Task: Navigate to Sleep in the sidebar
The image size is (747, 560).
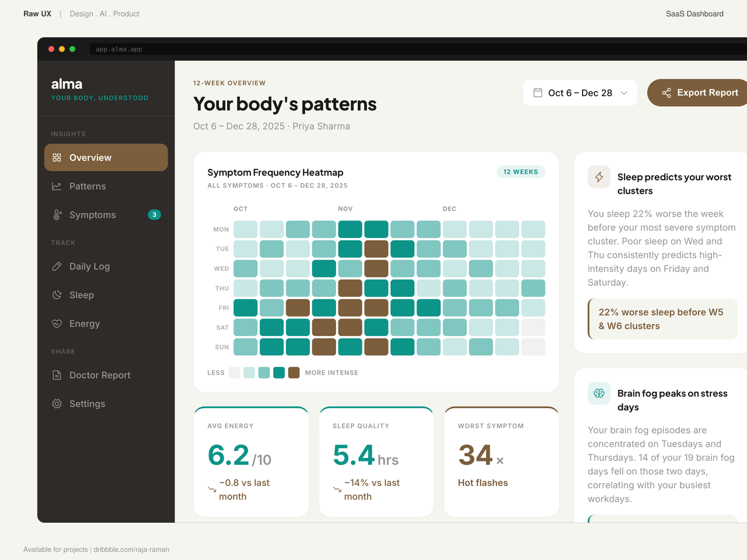Action: (106, 295)
